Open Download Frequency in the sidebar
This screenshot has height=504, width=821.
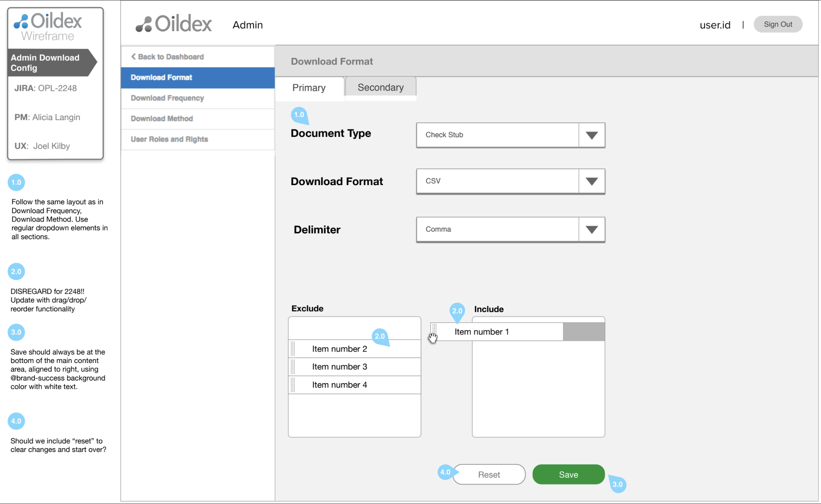pyautogui.click(x=167, y=98)
